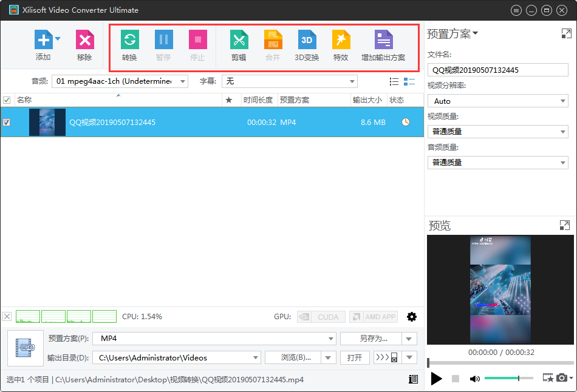Expand the snapshot options arrow

[571, 377]
